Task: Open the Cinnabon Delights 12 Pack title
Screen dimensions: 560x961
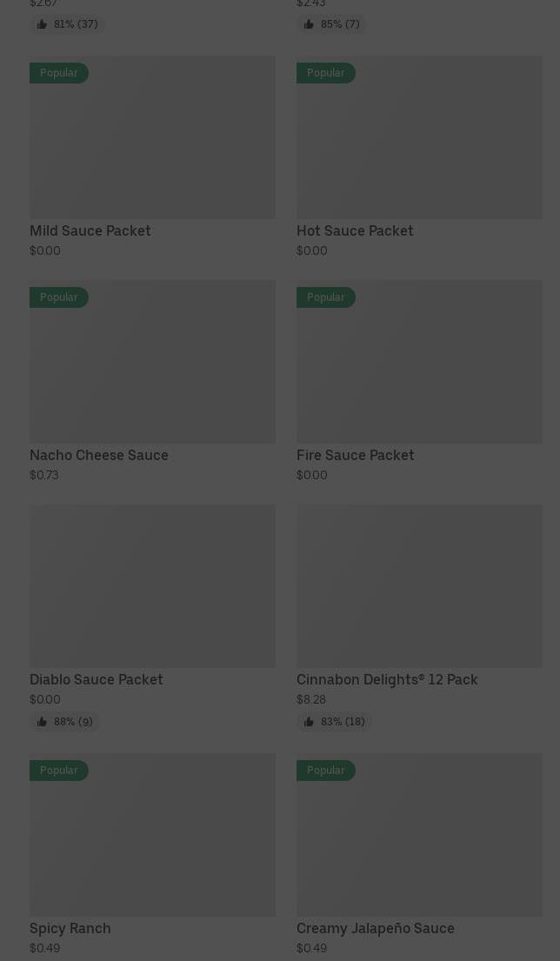Action: tap(387, 679)
